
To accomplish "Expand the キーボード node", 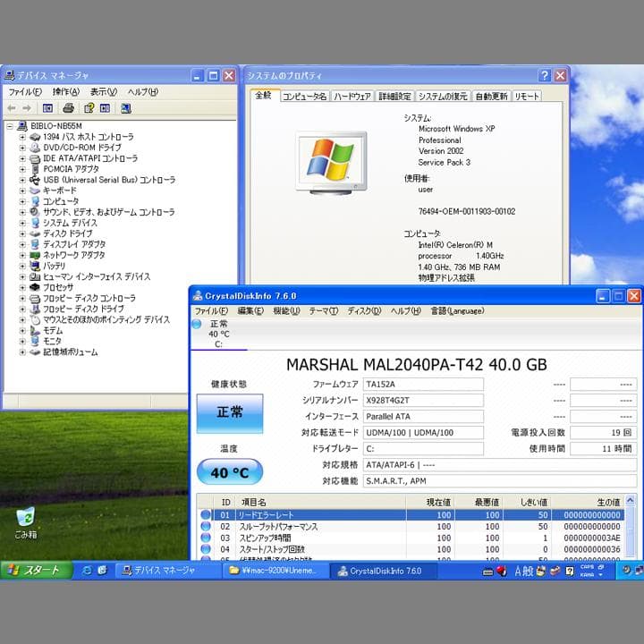I will click(x=22, y=191).
